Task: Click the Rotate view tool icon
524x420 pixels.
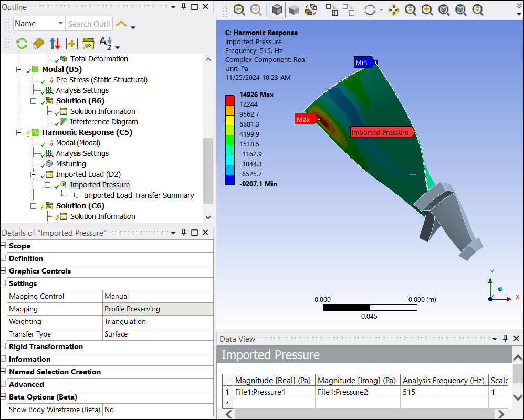Action: click(x=371, y=9)
